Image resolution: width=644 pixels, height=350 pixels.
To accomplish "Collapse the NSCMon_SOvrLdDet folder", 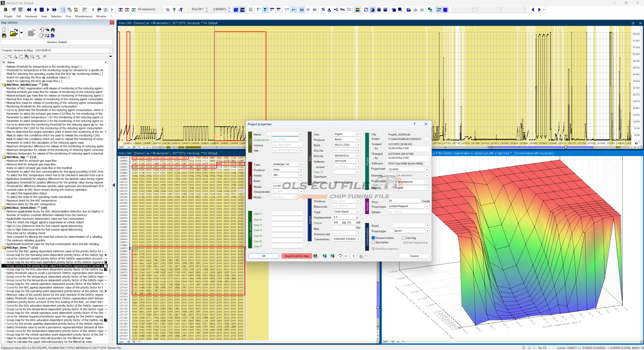I will pyautogui.click(x=4, y=208).
